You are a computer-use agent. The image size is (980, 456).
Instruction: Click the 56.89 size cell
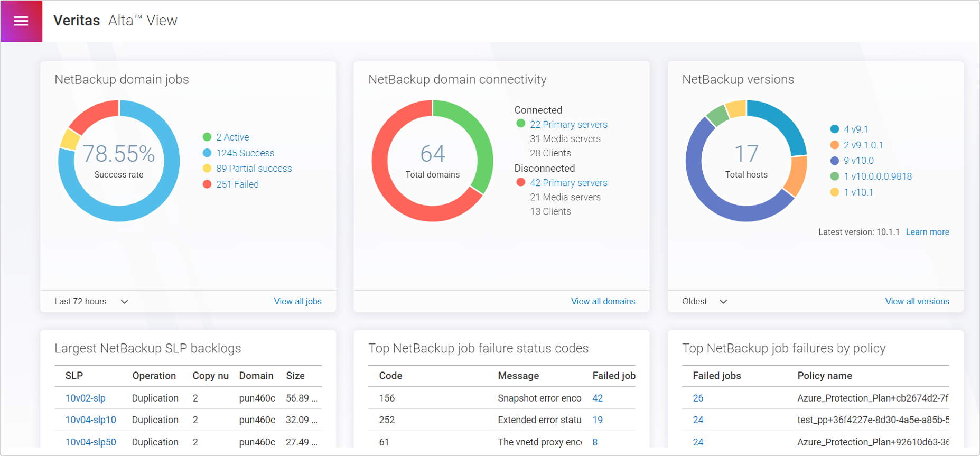(302, 398)
